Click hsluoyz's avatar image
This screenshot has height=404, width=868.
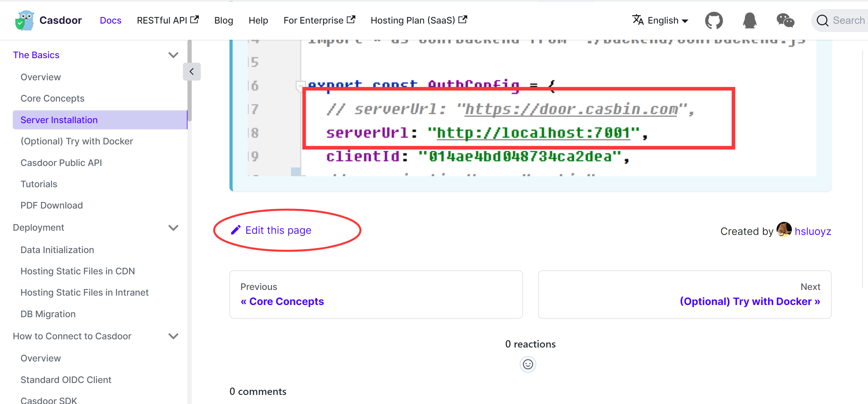tap(784, 230)
